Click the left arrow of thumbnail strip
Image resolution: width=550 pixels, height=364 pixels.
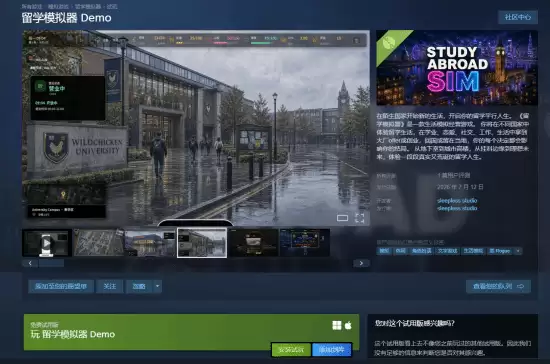click(30, 263)
